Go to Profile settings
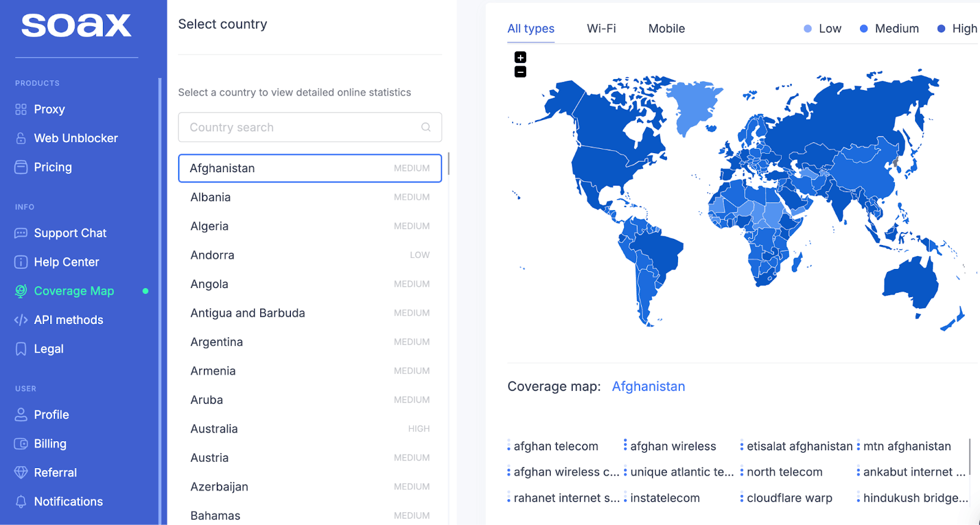The image size is (980, 525). [51, 415]
